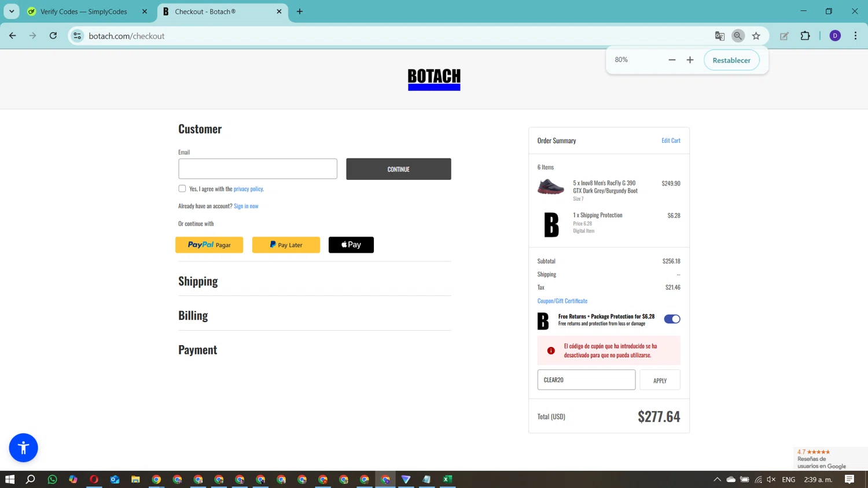Open Outlook from the taskbar
Viewport: 868px width, 488px height.
point(115,479)
